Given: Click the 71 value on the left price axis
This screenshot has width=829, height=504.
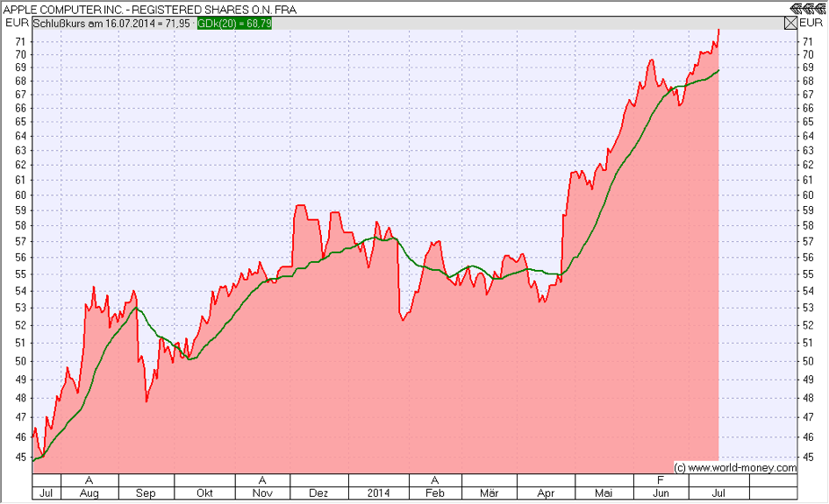Looking at the screenshot, I should (21, 42).
